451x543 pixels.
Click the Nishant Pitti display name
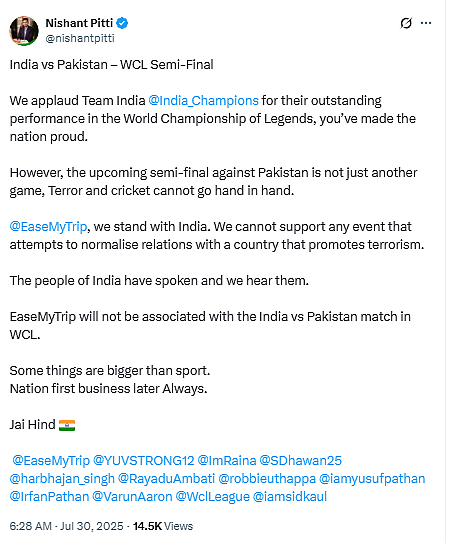(79, 23)
